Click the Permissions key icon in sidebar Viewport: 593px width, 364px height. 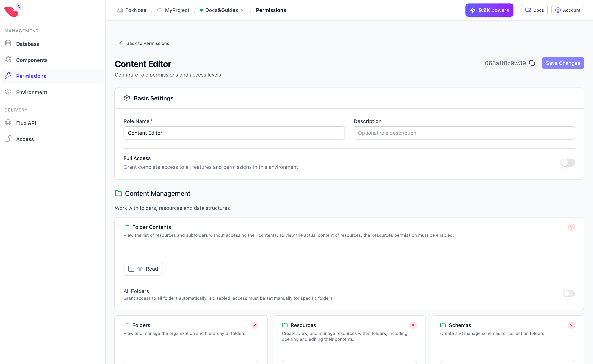point(8,76)
